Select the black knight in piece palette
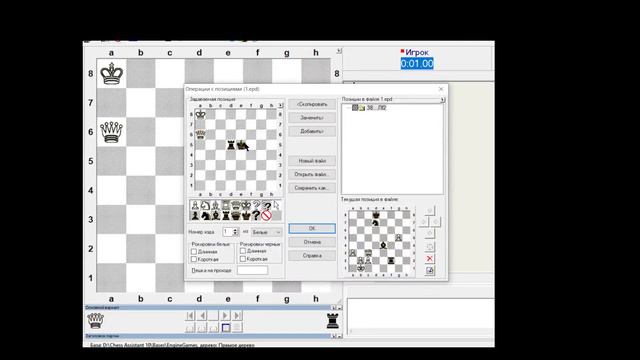The height and width of the screenshot is (360, 640). coord(205,216)
